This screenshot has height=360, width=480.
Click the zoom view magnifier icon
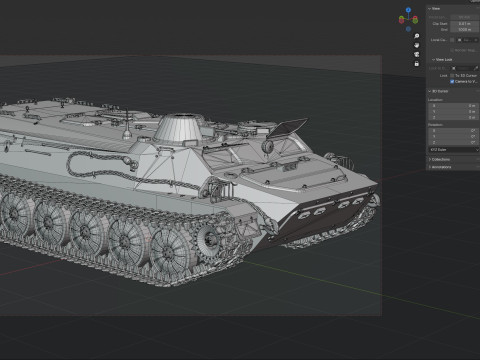tap(416, 36)
